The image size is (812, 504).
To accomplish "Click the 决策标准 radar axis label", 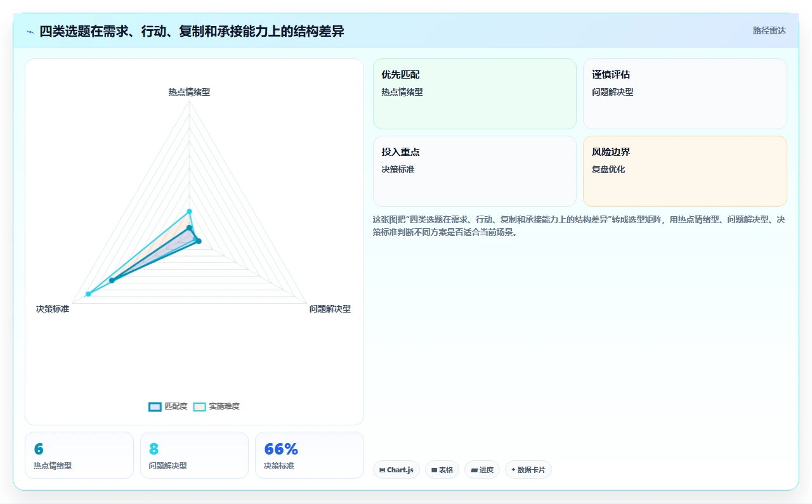I will 53,309.
